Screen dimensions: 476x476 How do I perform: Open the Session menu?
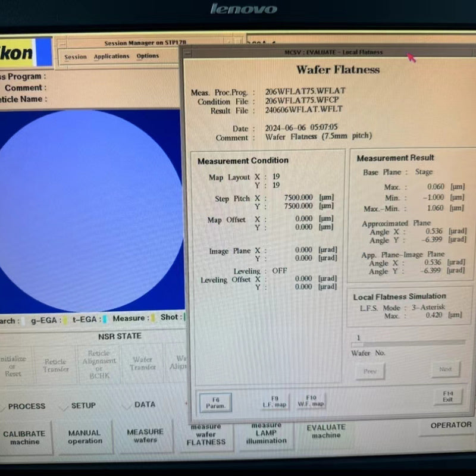76,57
